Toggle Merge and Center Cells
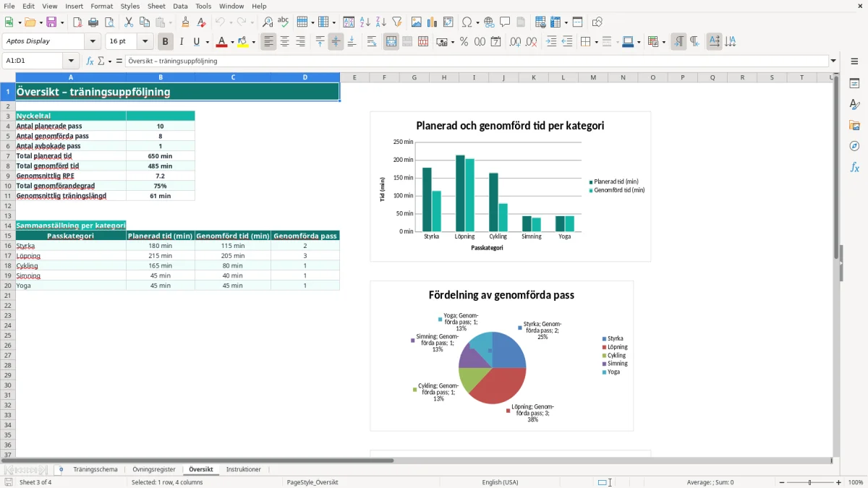 tap(391, 42)
